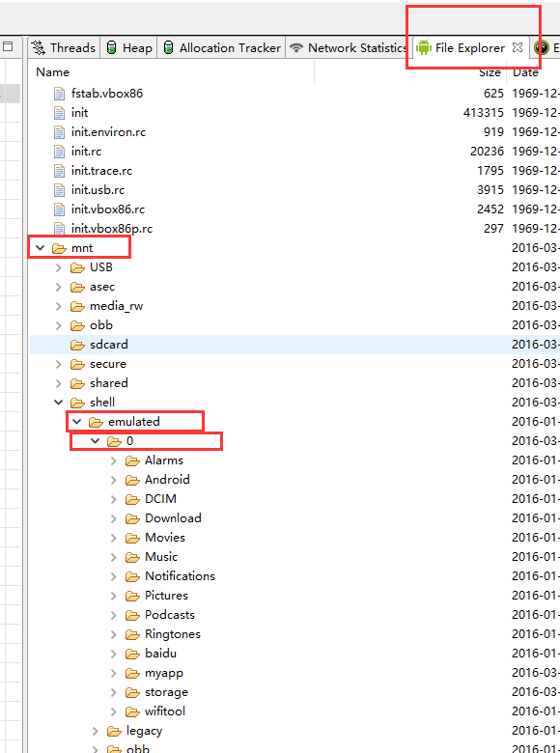Click the Pictures folder icon

pyautogui.click(x=132, y=596)
